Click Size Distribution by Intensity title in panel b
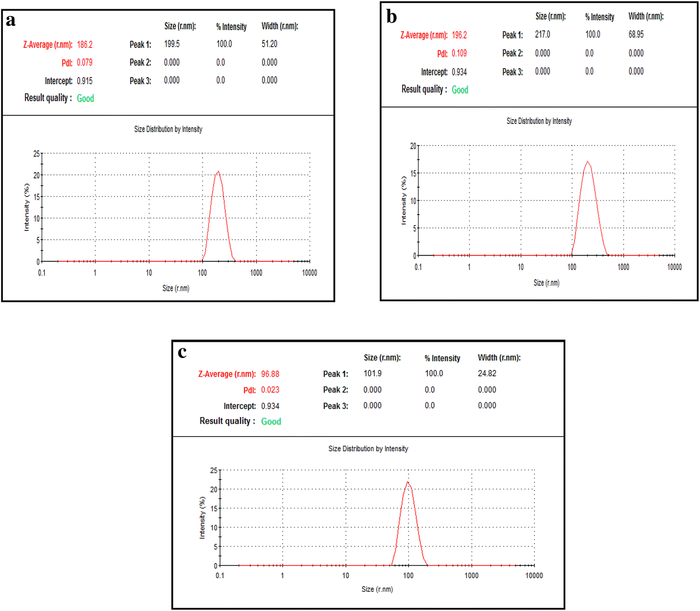The height and width of the screenshot is (611, 700). pyautogui.click(x=539, y=121)
